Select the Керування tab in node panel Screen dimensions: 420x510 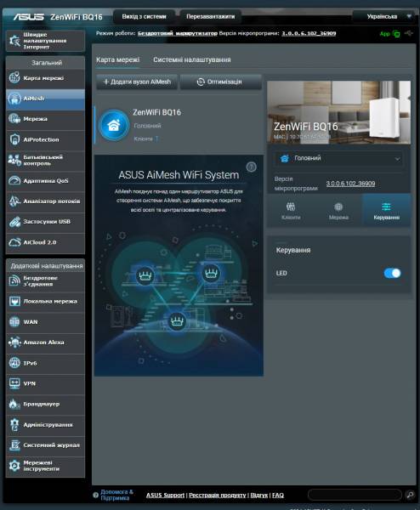387,211
